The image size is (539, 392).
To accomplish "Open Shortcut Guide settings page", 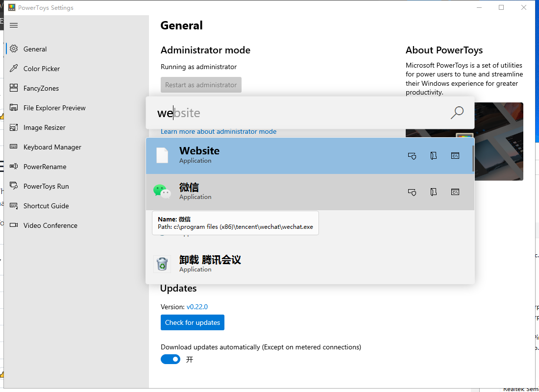I will tap(76, 206).
